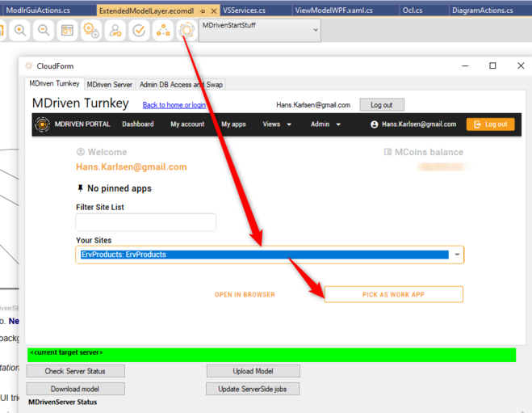
Task: Switch to ModlrGuiActions.cs tab
Action: [38, 11]
